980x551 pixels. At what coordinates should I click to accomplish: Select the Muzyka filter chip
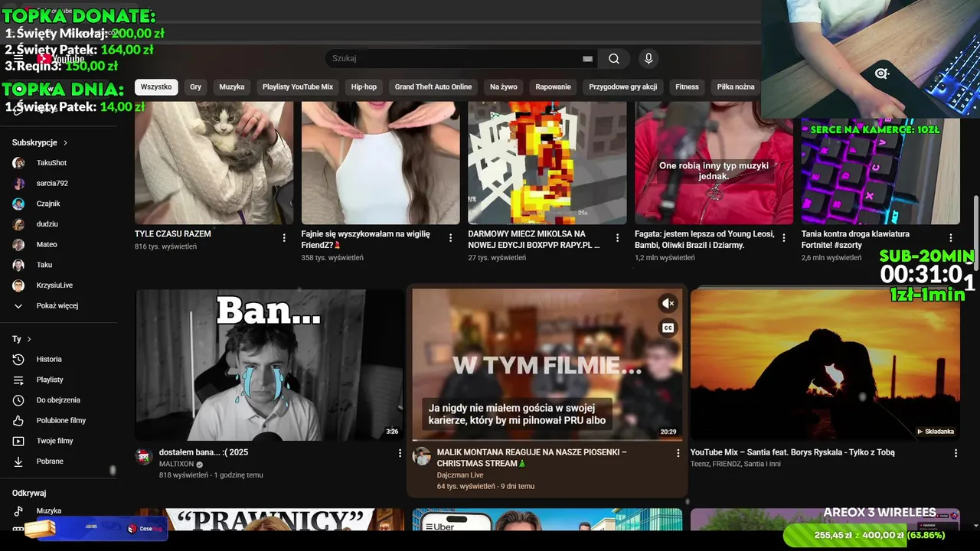(x=232, y=87)
